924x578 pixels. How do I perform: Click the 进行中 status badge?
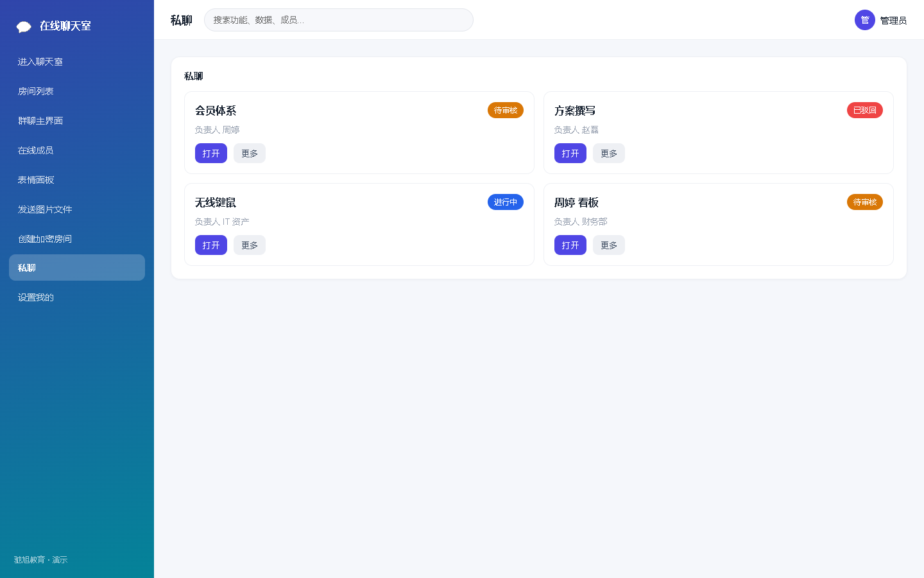tap(506, 202)
